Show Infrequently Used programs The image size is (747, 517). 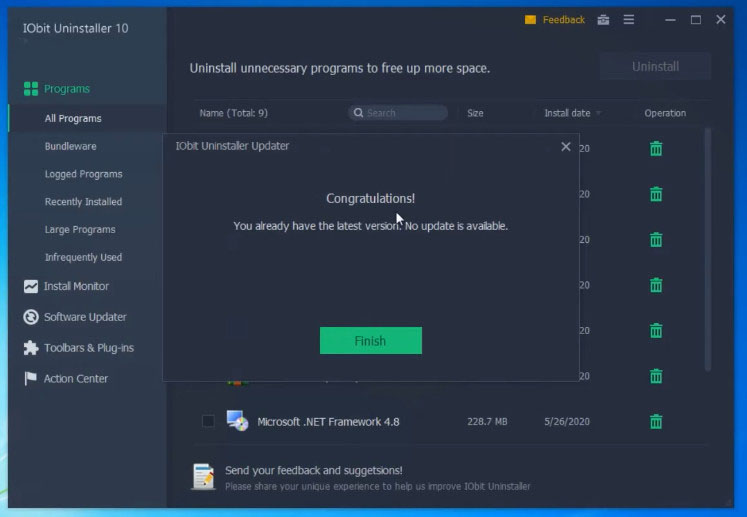pyautogui.click(x=83, y=257)
